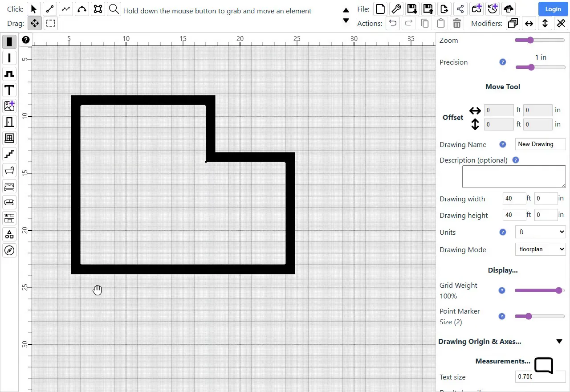Click the duplicate modifier icon
Image resolution: width=570 pixels, height=392 pixels.
coord(513,23)
